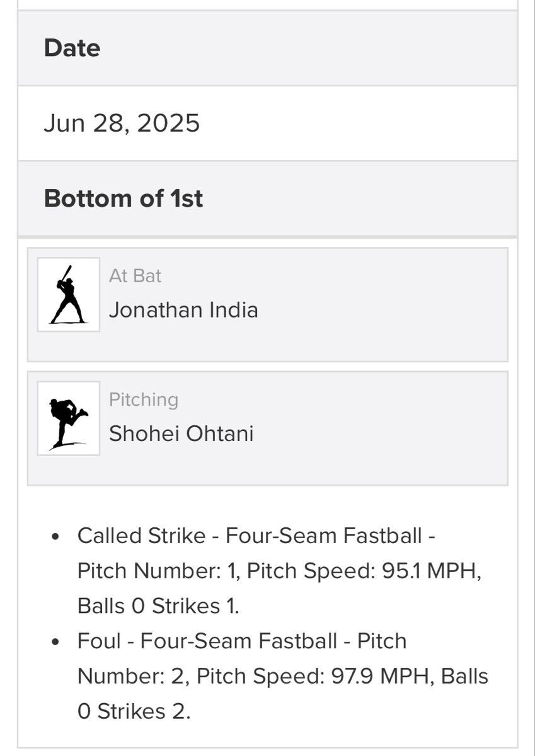Click the Balls 0 Strikes 1 count
535x756 pixels.
[x=158, y=606]
